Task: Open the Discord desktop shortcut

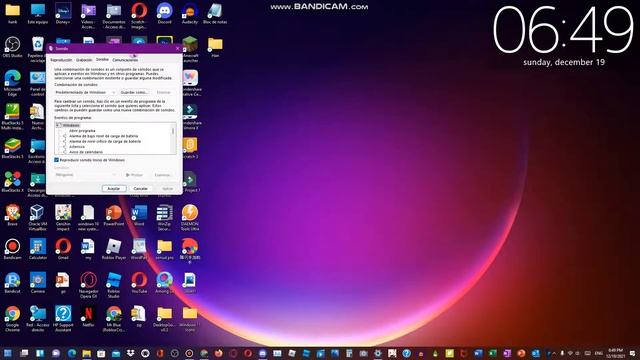Action: pyautogui.click(x=164, y=13)
